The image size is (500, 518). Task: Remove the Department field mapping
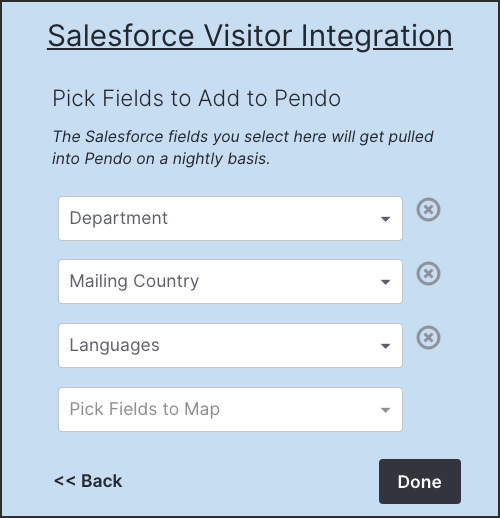[428, 210]
